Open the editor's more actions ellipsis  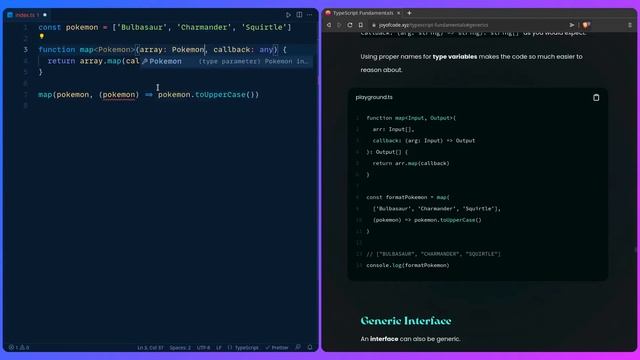click(x=310, y=15)
